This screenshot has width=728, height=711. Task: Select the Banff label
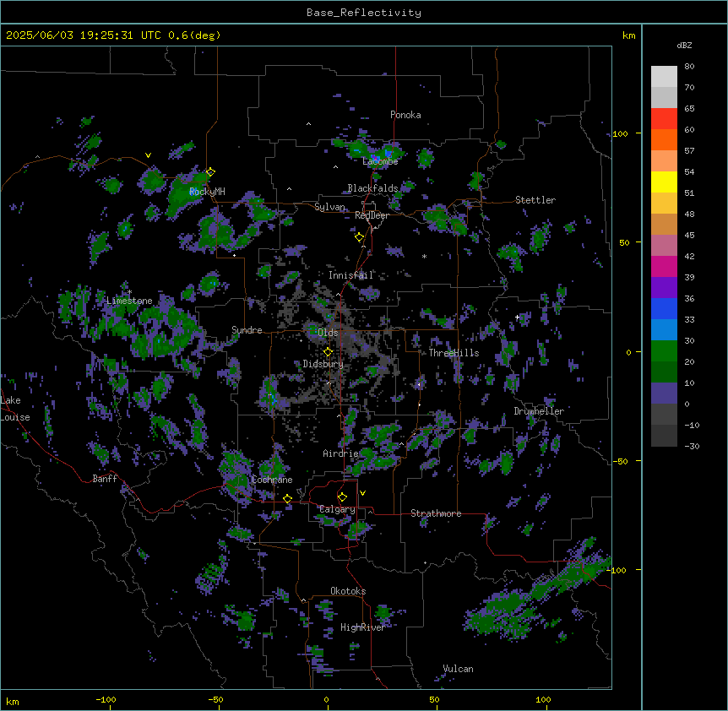tap(105, 479)
